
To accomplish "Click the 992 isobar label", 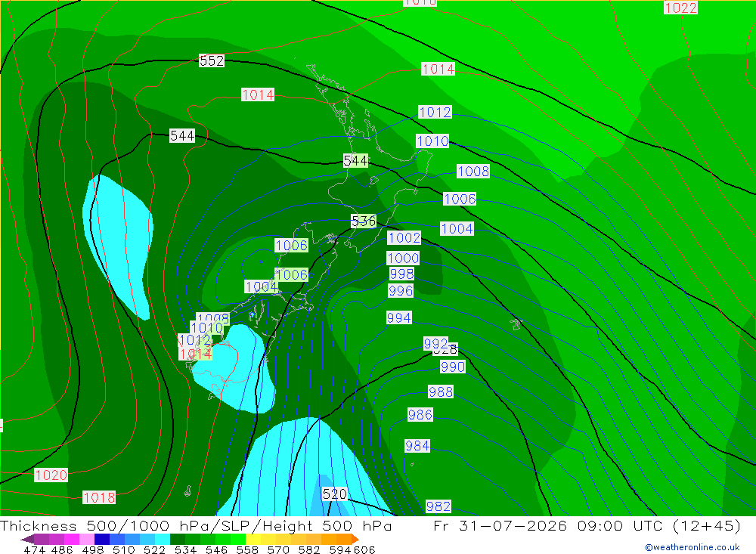I will (436, 343).
